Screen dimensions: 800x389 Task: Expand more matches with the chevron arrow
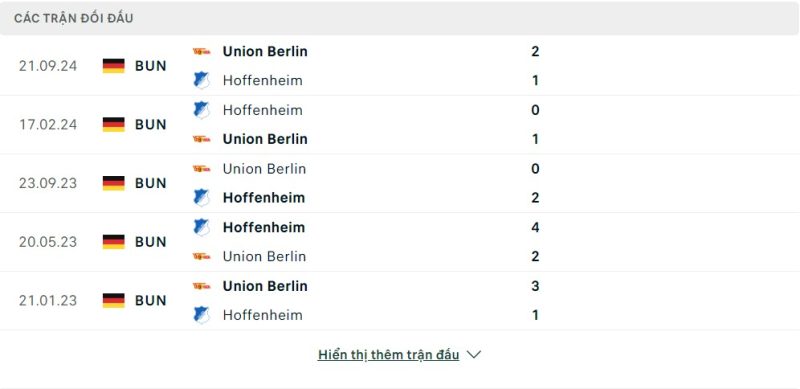(474, 354)
